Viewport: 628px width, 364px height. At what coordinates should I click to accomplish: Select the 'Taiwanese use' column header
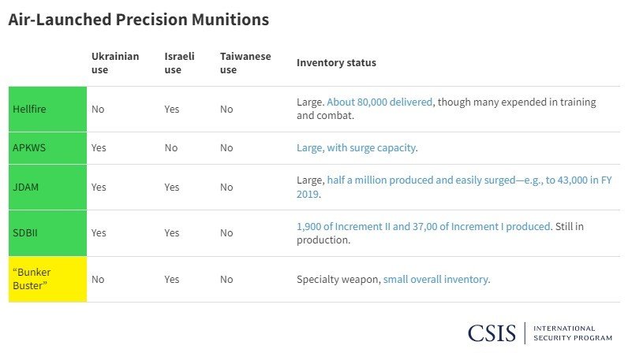[x=245, y=63]
